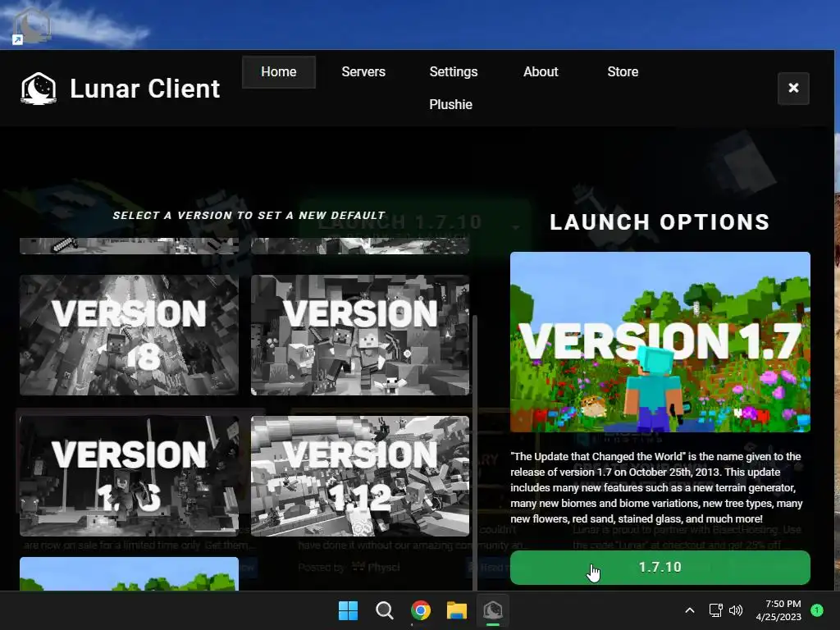Click the green 1.7.10 launch button
The height and width of the screenshot is (630, 840).
[x=660, y=568]
